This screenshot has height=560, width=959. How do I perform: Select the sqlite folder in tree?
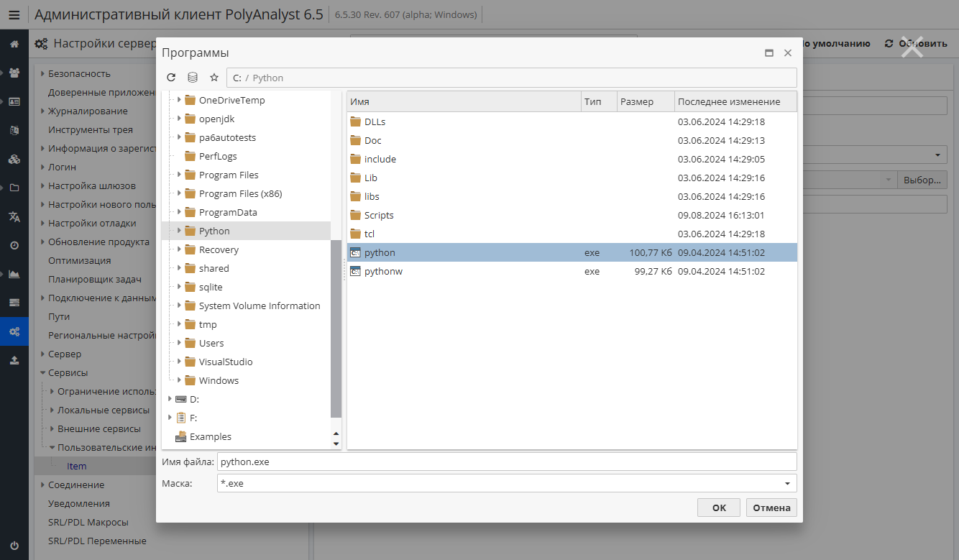tap(211, 287)
